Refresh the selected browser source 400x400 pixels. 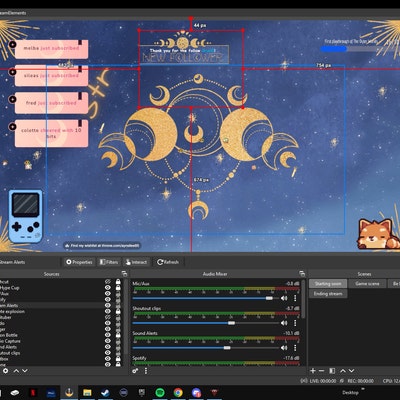tap(168, 262)
